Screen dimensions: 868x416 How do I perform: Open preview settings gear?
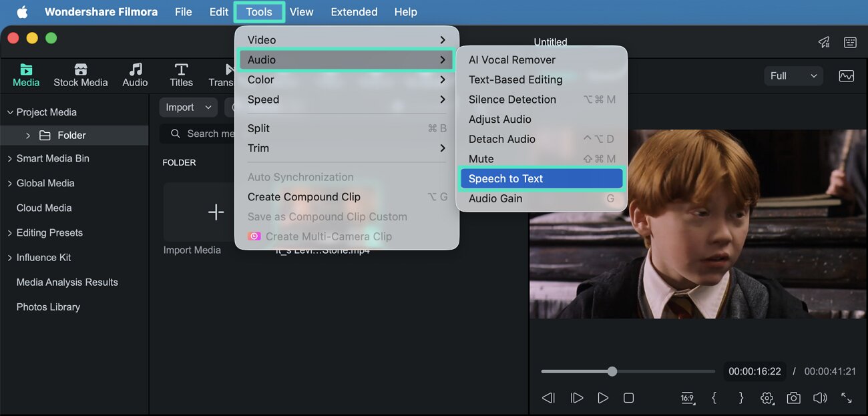[767, 398]
